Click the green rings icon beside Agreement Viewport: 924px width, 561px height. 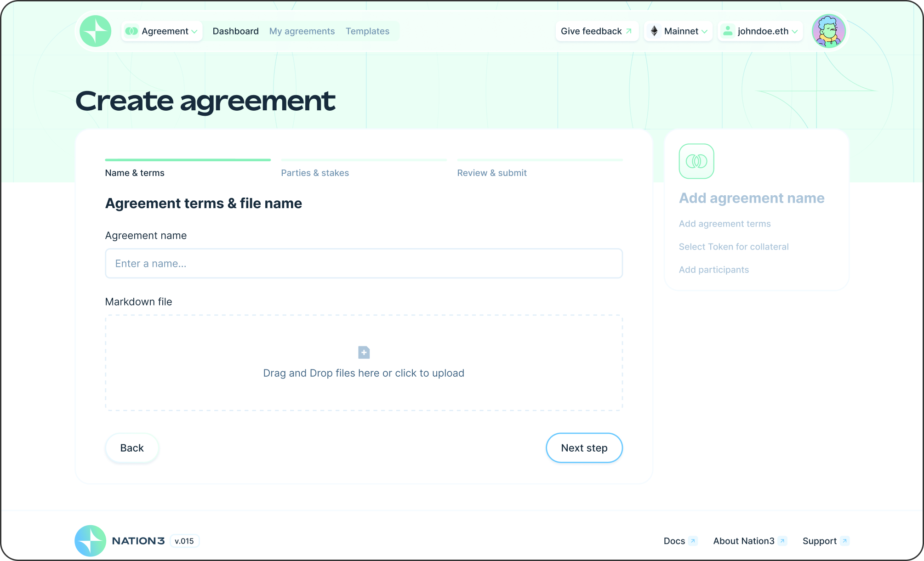pos(132,31)
